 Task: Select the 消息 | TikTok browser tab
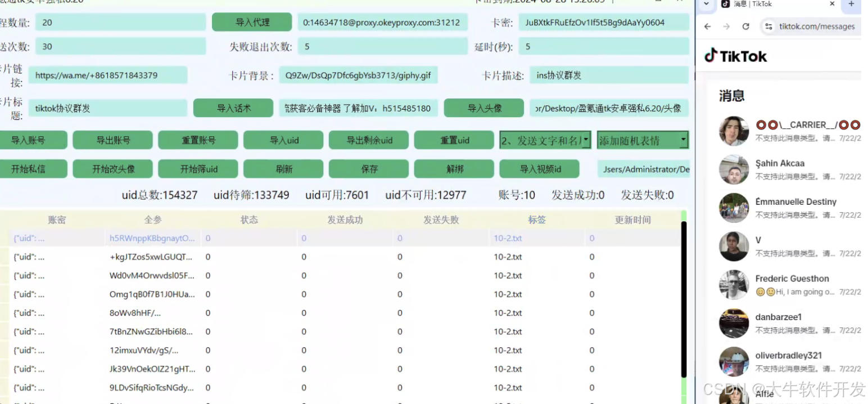click(x=777, y=4)
